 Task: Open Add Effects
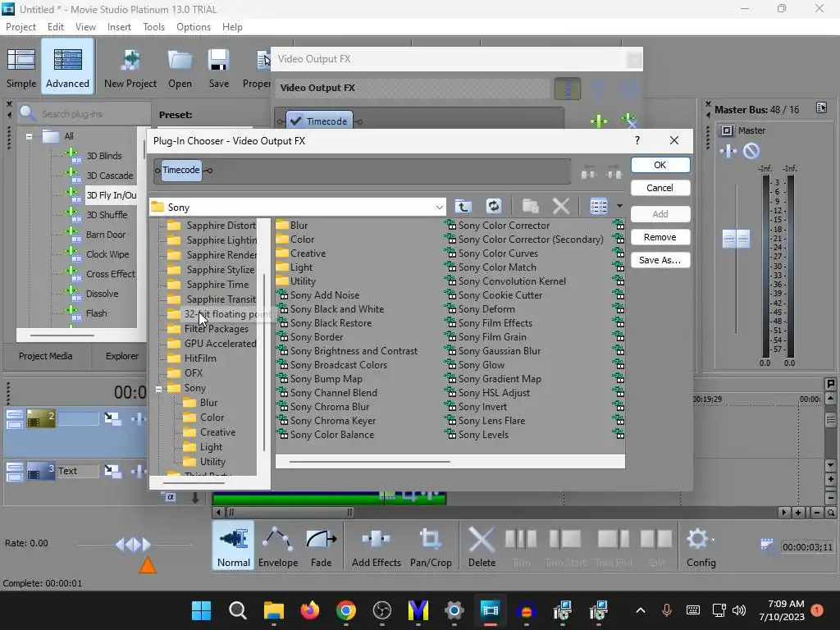pyautogui.click(x=376, y=546)
